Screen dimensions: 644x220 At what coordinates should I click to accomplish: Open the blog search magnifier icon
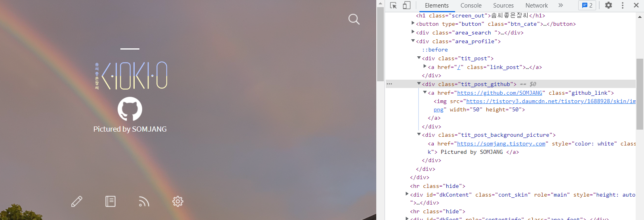click(x=354, y=19)
